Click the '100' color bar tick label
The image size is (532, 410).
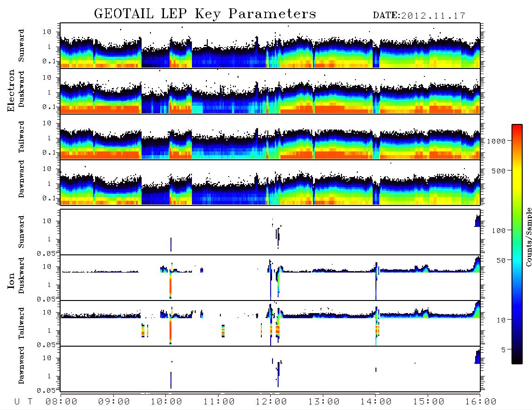(499, 231)
